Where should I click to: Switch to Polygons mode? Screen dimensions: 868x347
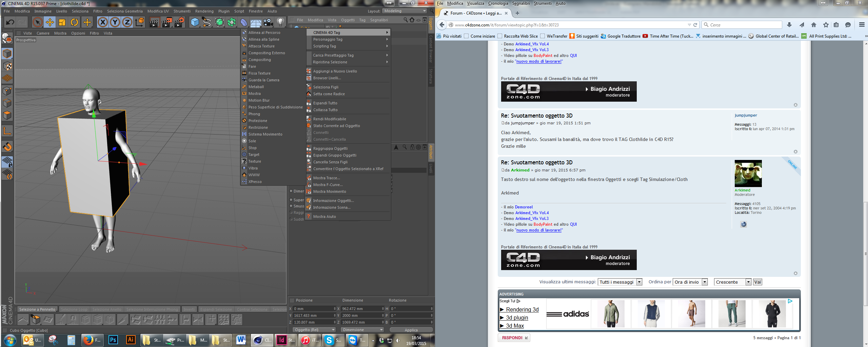pyautogui.click(x=7, y=116)
